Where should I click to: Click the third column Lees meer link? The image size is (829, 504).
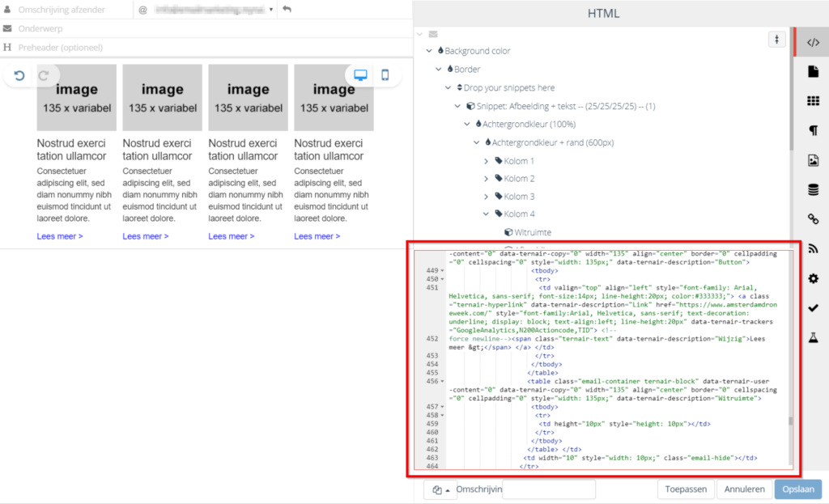(231, 236)
